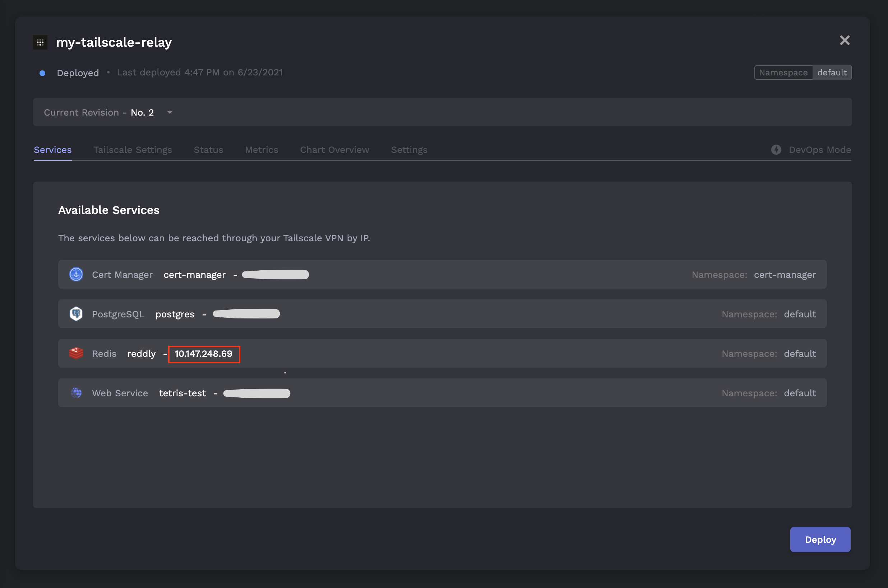Open the Current Revision No. 2 bar

(442, 112)
